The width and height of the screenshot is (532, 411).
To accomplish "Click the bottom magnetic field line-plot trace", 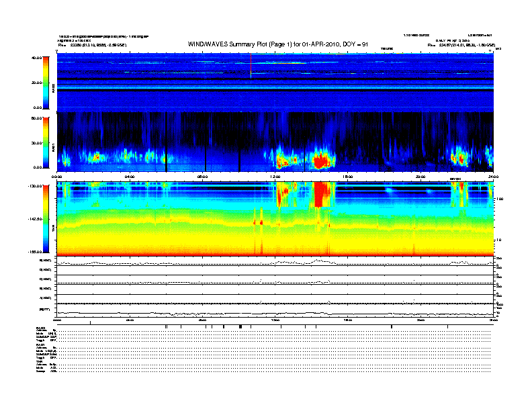I will click(275, 314).
